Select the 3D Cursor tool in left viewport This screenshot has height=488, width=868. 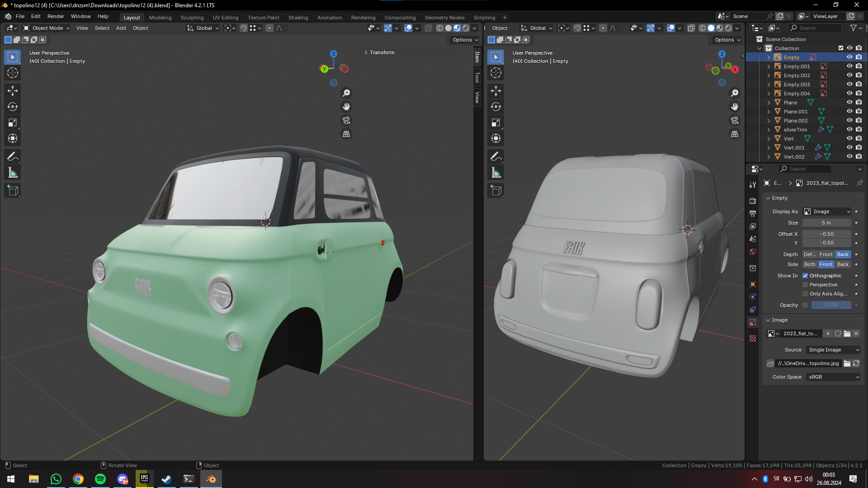click(13, 73)
